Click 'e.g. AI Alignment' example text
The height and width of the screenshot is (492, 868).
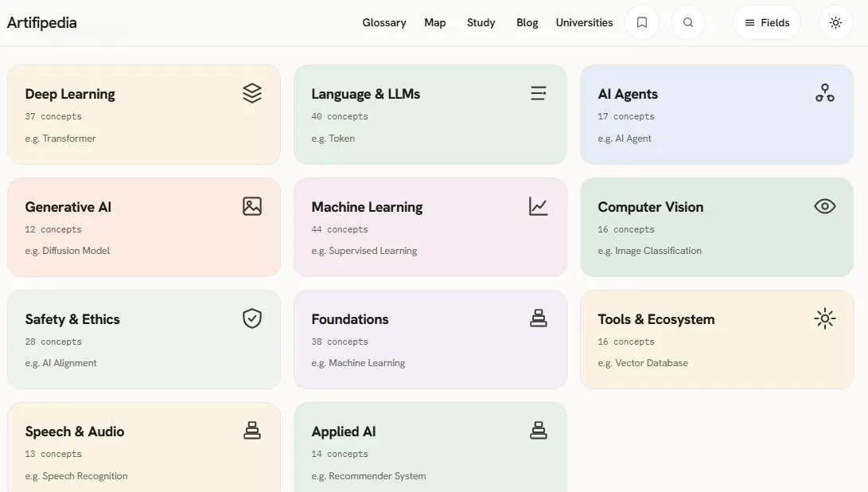(x=61, y=363)
